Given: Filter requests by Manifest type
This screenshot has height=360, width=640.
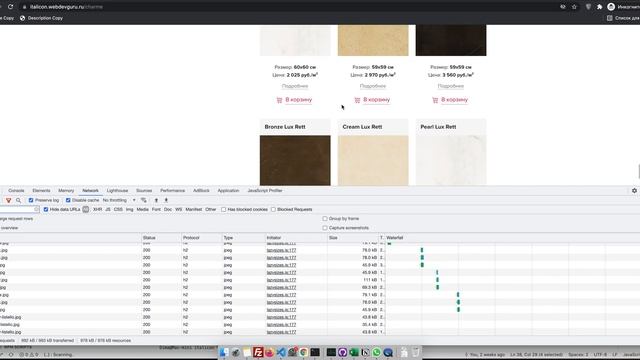Looking at the screenshot, I should coord(194,209).
